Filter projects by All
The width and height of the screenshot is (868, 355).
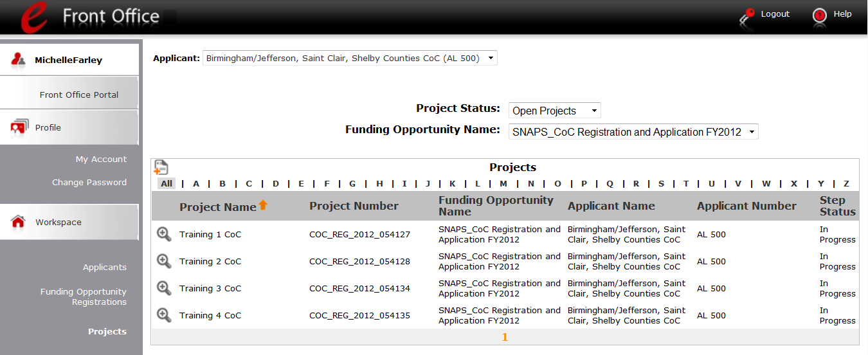(x=167, y=183)
